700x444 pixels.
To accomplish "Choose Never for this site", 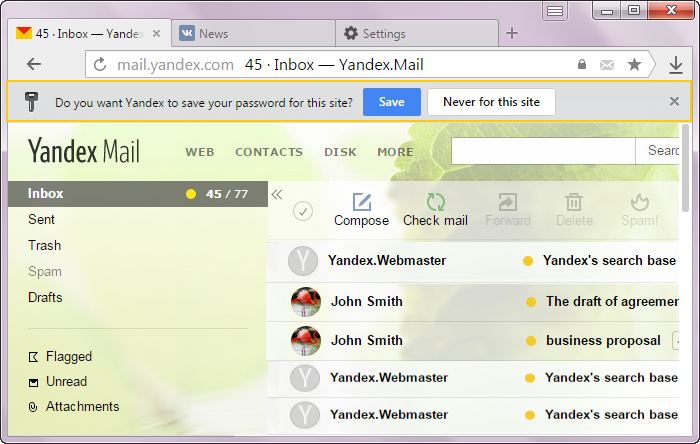I will tap(491, 102).
